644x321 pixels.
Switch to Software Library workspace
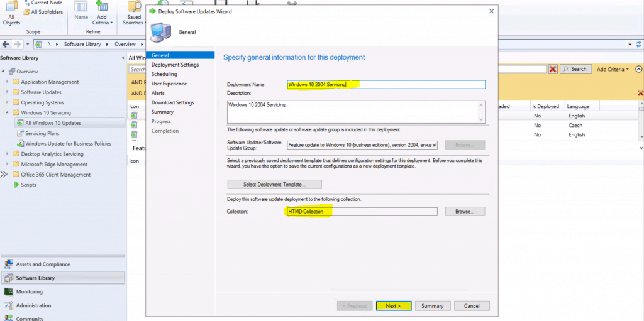(x=62, y=278)
